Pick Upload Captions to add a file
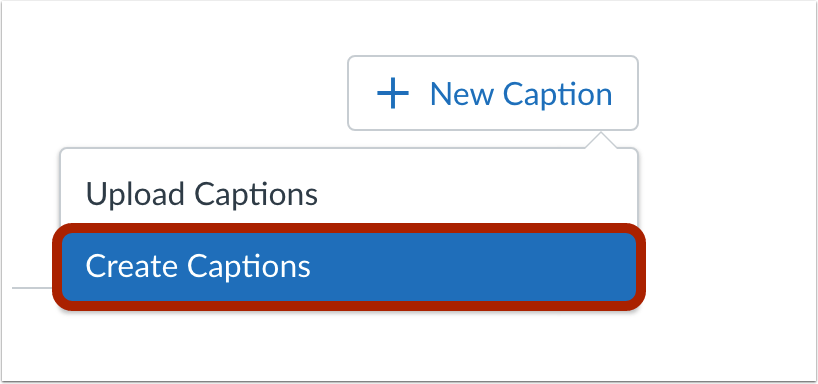 coord(348,194)
